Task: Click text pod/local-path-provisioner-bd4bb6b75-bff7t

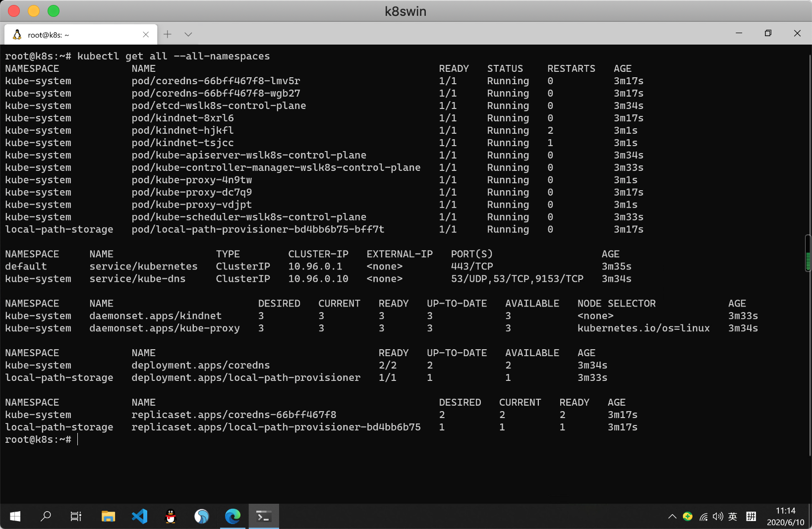Action: click(258, 229)
